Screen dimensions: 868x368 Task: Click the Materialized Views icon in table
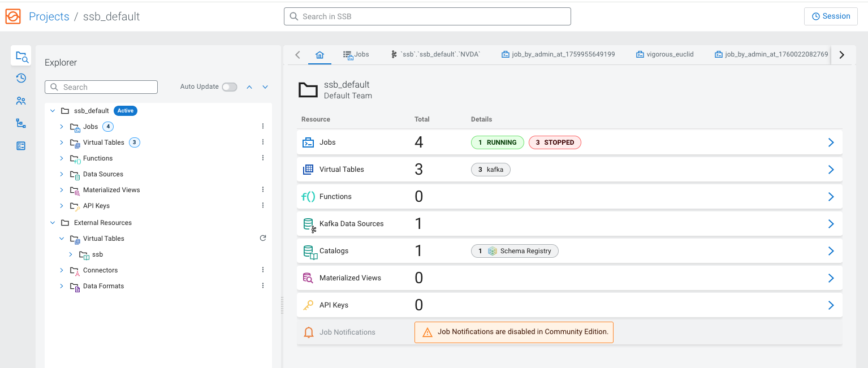pos(308,278)
